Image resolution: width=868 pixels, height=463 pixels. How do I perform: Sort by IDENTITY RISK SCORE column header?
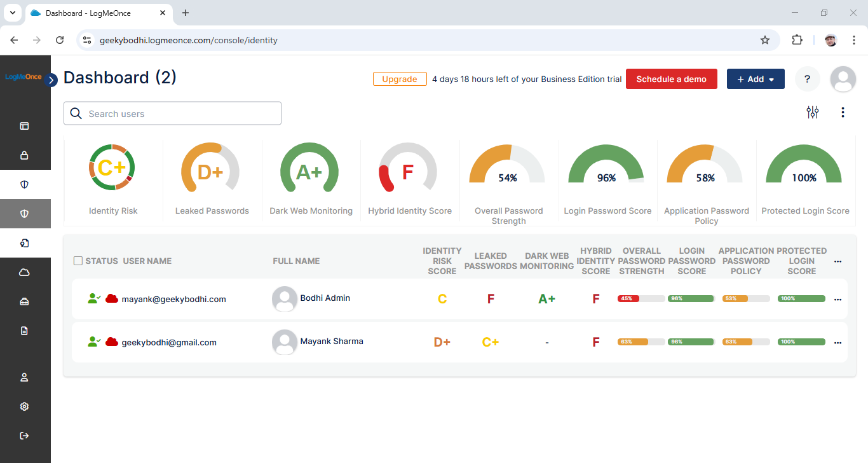click(x=442, y=261)
